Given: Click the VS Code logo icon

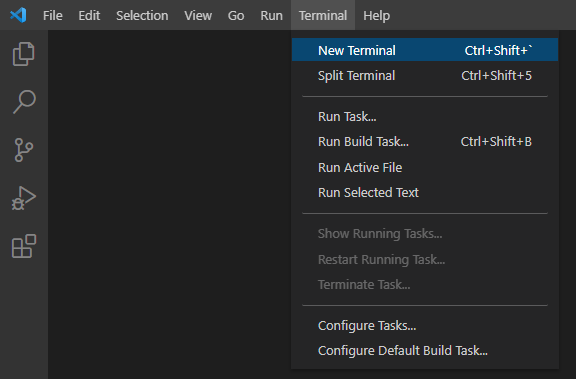Looking at the screenshot, I should (x=18, y=15).
